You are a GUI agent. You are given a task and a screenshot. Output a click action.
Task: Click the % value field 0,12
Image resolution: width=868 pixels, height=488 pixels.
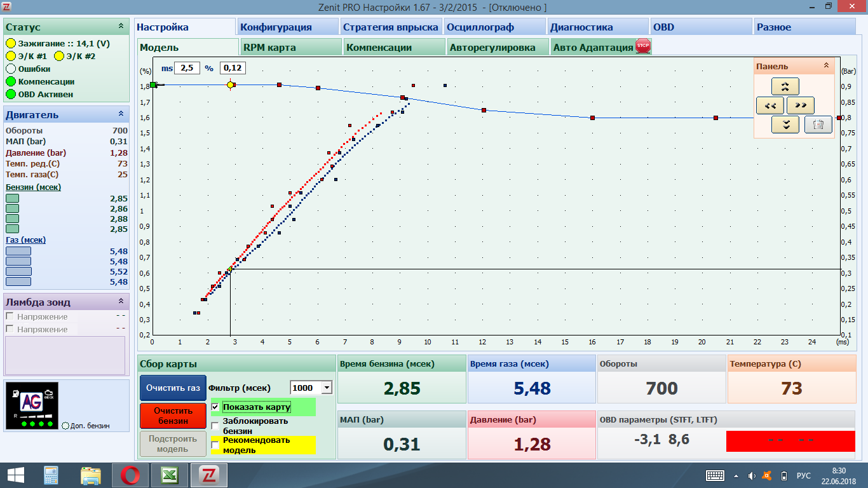[x=233, y=68]
